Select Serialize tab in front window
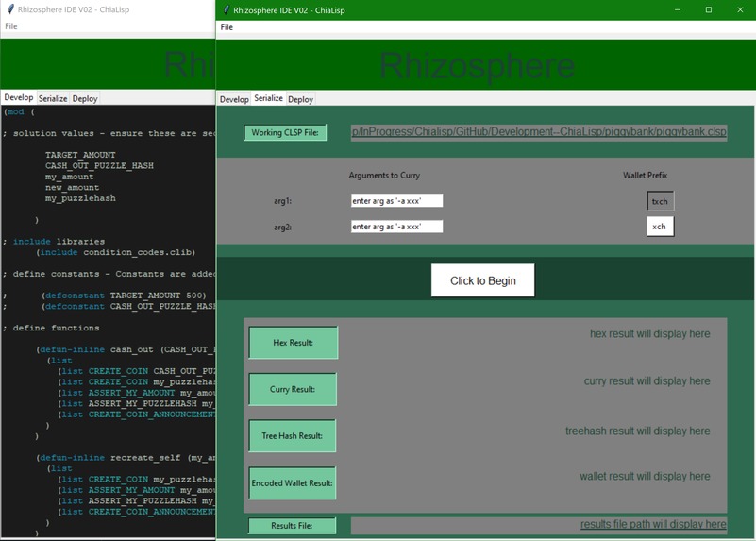756x541 pixels. tap(269, 98)
